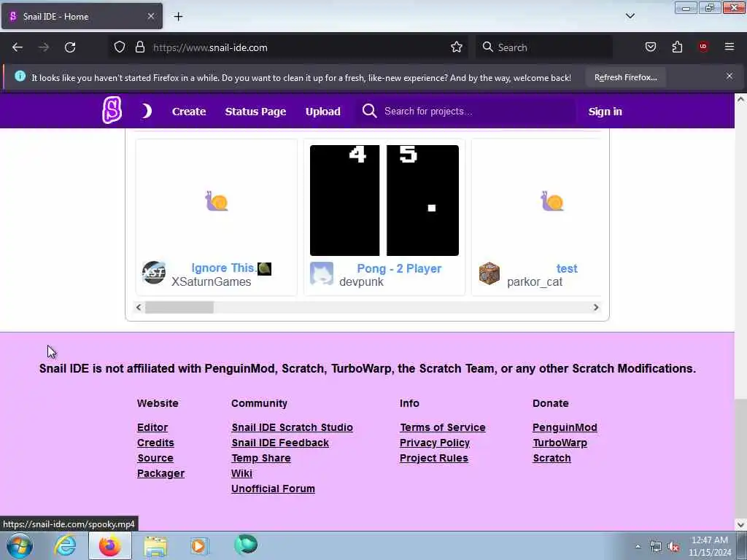Open the Pocket save icon
This screenshot has width=747, height=560.
pos(650,47)
